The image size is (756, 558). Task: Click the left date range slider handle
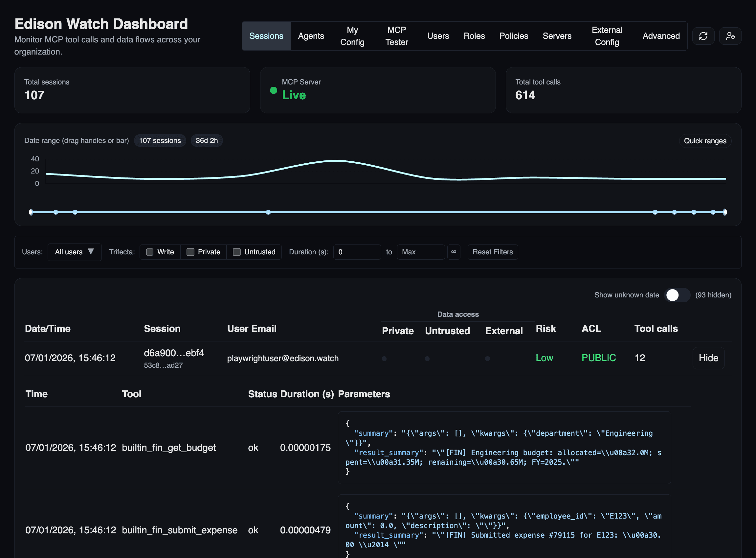31,212
